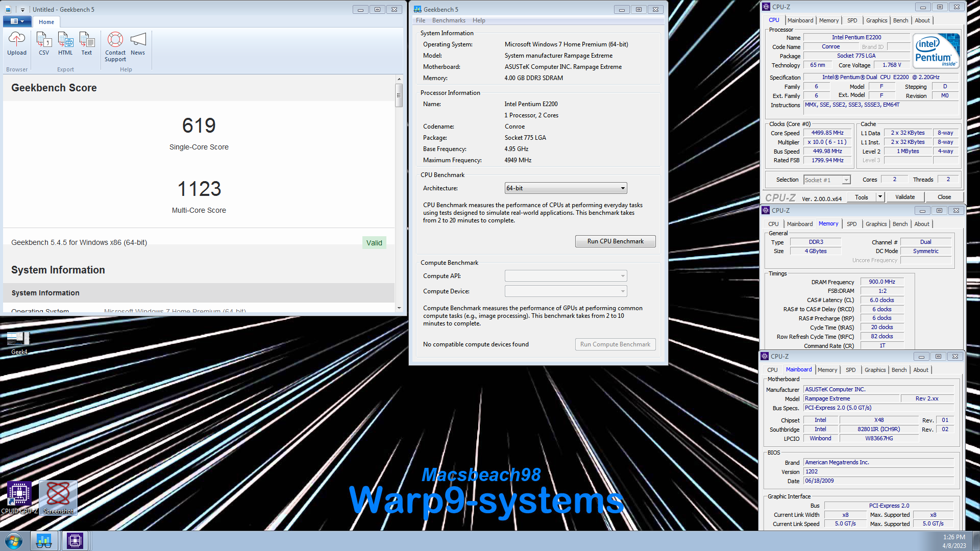Expand the Tools dropdown arrow
Image resolution: width=980 pixels, height=551 pixels.
[880, 197]
